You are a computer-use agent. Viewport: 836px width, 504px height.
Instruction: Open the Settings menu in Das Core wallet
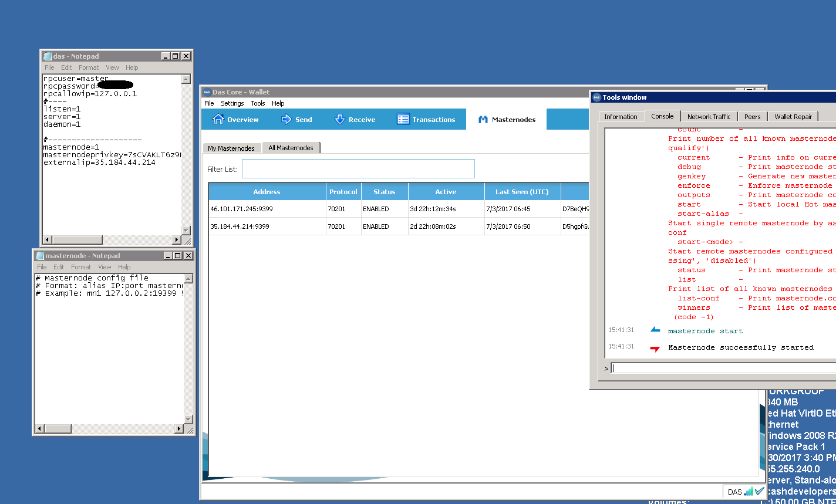(232, 103)
